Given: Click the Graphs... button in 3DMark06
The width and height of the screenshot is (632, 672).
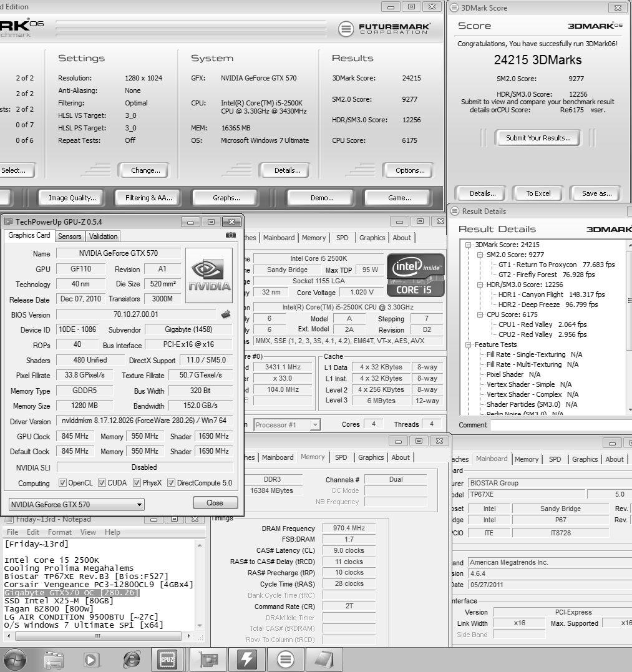Looking at the screenshot, I should click(x=226, y=198).
